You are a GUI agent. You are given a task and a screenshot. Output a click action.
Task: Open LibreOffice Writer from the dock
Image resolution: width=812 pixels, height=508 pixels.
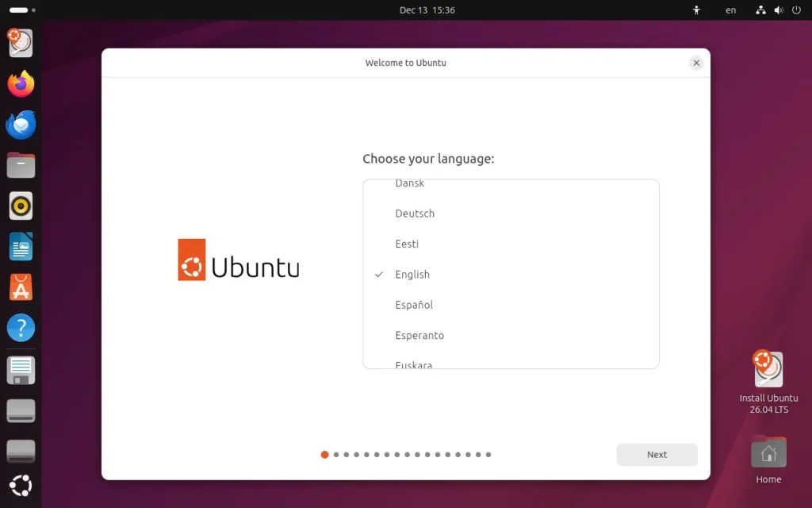point(21,247)
